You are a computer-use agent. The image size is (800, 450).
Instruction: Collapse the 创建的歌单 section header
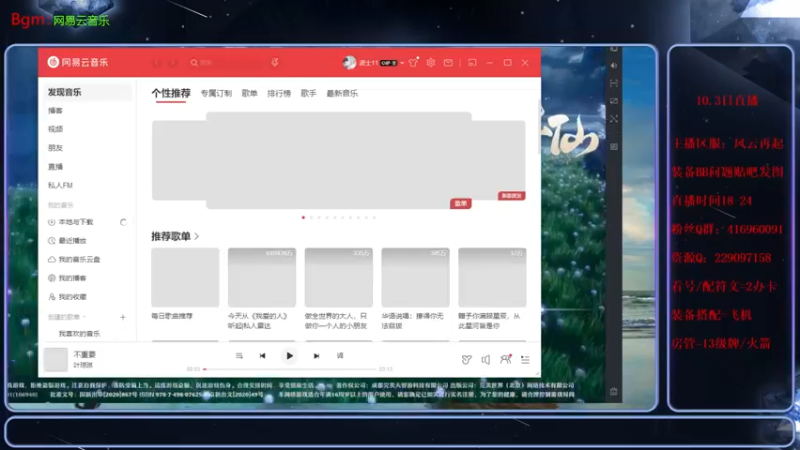pyautogui.click(x=66, y=317)
